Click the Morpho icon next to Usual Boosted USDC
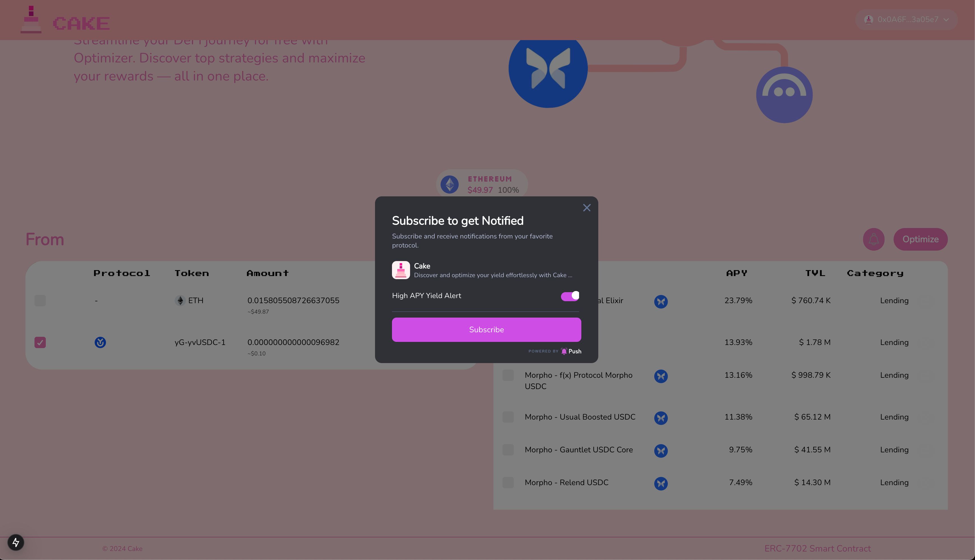The width and height of the screenshot is (975, 560). click(x=661, y=417)
